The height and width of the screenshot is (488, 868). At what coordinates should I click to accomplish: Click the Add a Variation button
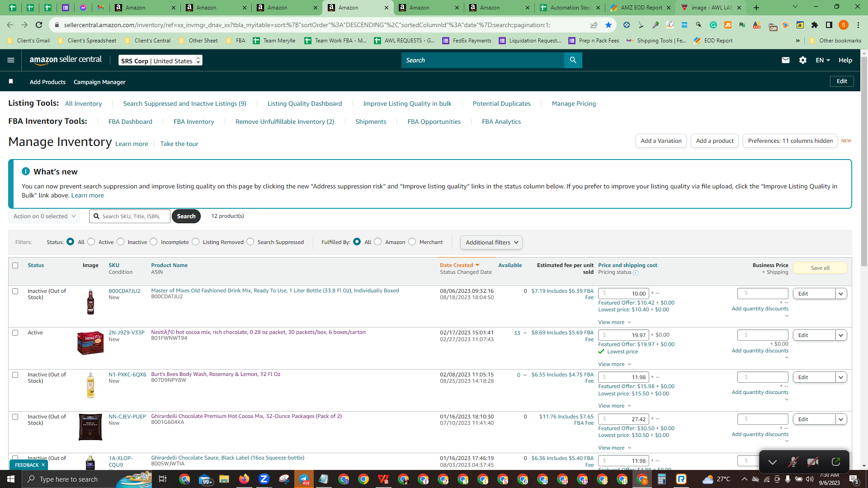tap(661, 141)
